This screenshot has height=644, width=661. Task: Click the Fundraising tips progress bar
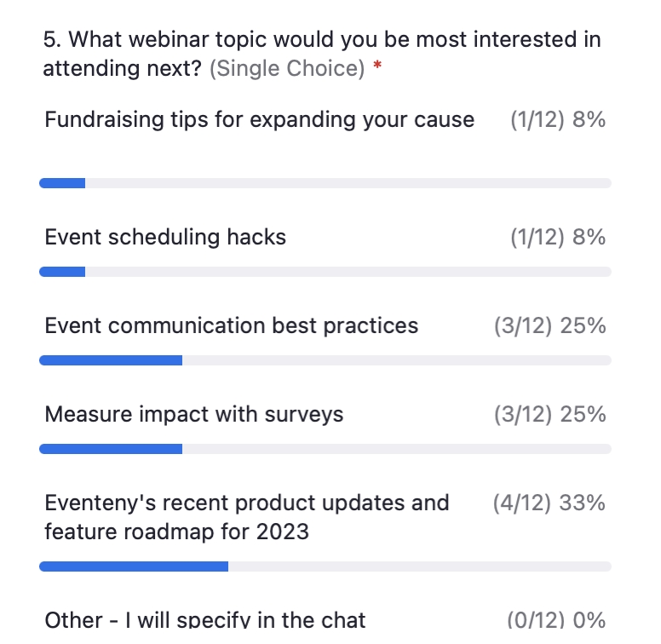pos(325,183)
